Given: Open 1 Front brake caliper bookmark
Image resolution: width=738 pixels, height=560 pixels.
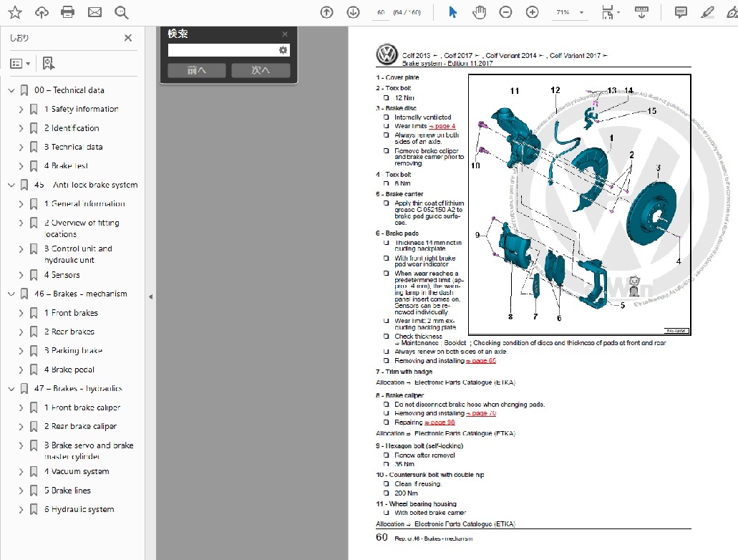Looking at the screenshot, I should 82,407.
